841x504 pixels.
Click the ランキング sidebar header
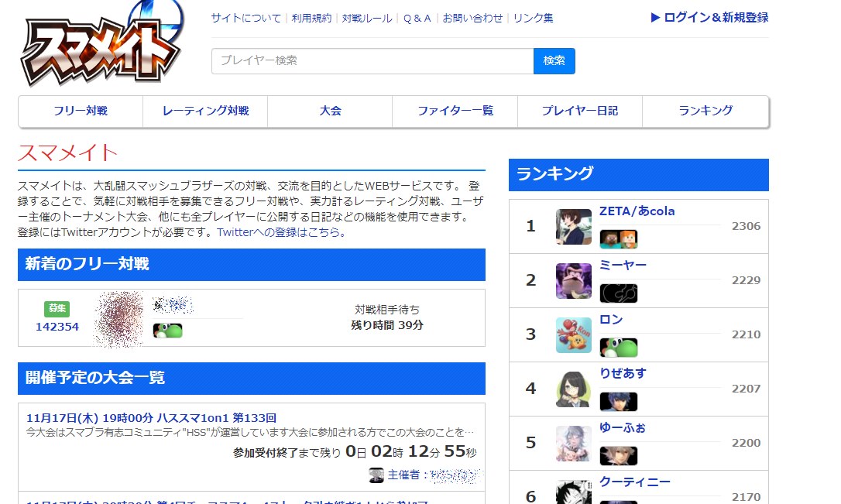pos(638,175)
